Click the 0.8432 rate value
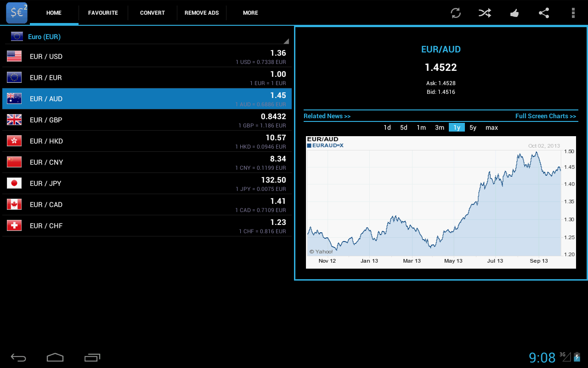Image resolution: width=588 pixels, height=368 pixels. coord(273,116)
